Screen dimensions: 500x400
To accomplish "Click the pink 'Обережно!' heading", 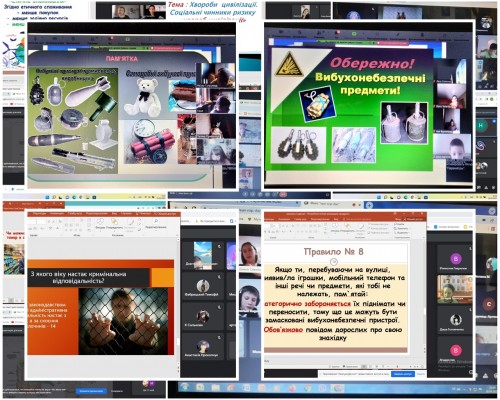I will pyautogui.click(x=372, y=63).
